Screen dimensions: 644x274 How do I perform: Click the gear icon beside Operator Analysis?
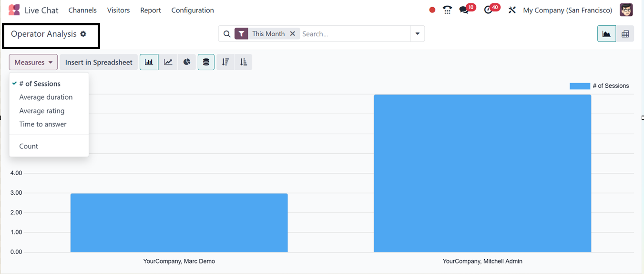[x=83, y=34]
